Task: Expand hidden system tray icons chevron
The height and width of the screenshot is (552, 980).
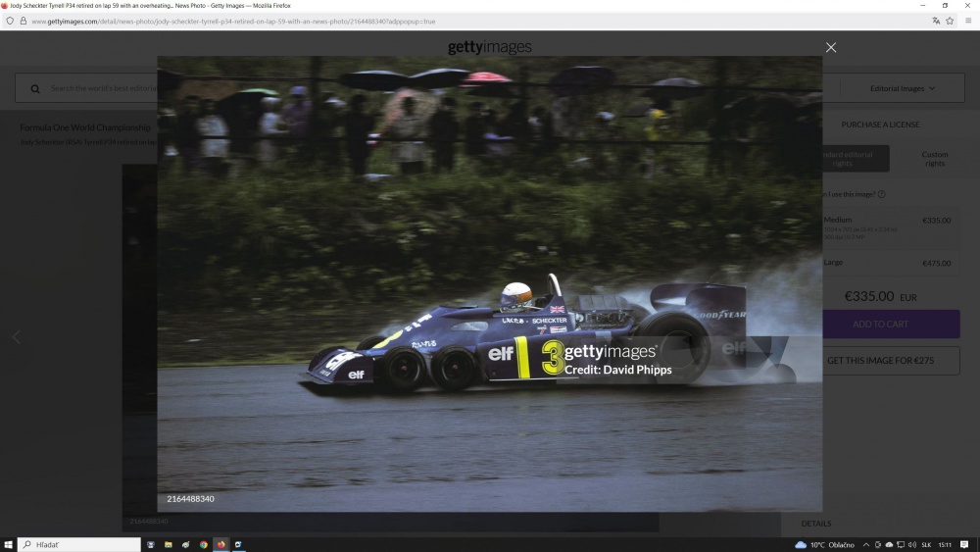Action: click(865, 545)
